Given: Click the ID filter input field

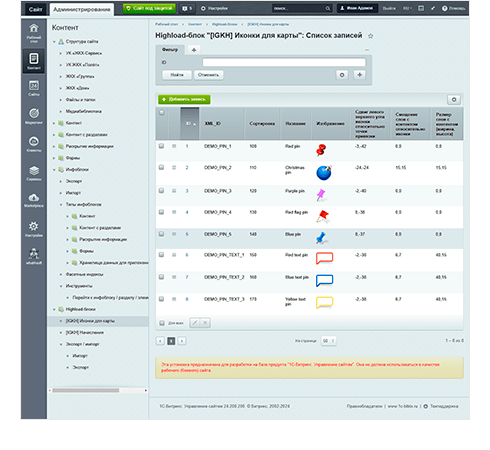Looking at the screenshot, I should (284, 62).
